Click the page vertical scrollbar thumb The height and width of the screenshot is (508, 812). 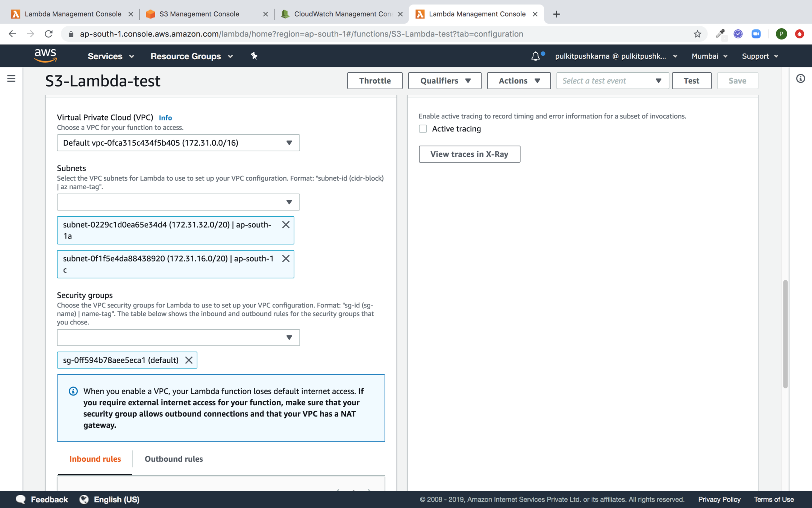pos(785,334)
